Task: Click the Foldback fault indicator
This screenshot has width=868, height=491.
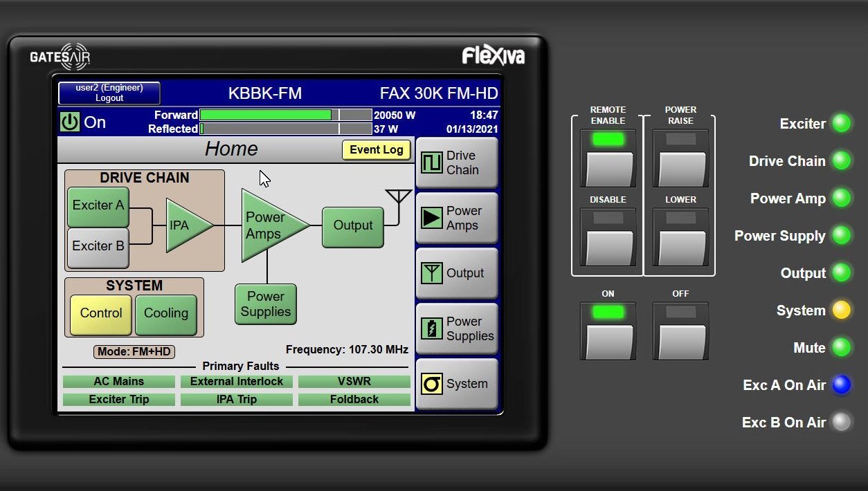Action: 354,400
